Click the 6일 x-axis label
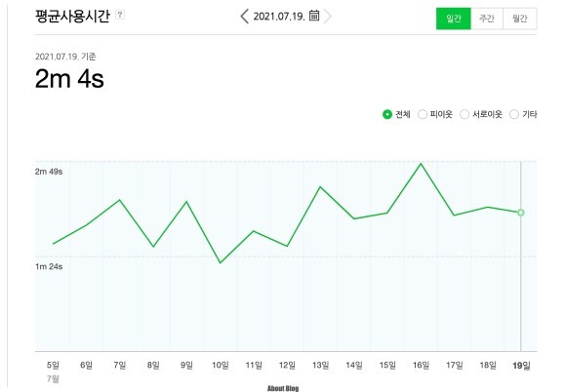Viewport: 566px width, 392px height. point(86,366)
